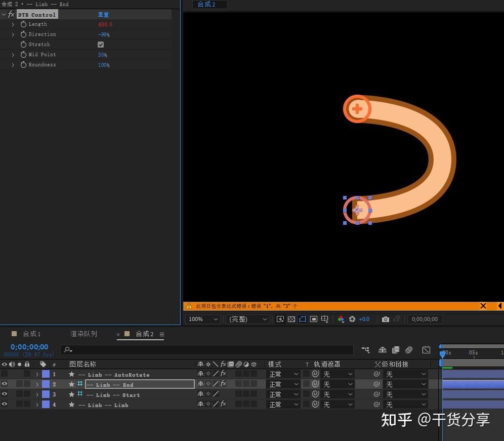504x441 pixels.
Task: Hide the Limb -- Start layer
Action: point(5,394)
